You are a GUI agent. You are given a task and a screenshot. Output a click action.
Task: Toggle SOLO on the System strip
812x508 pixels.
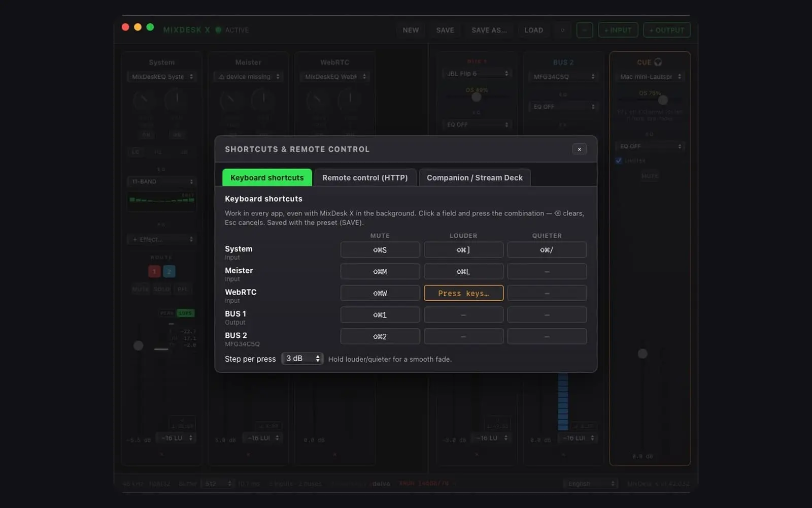click(162, 289)
